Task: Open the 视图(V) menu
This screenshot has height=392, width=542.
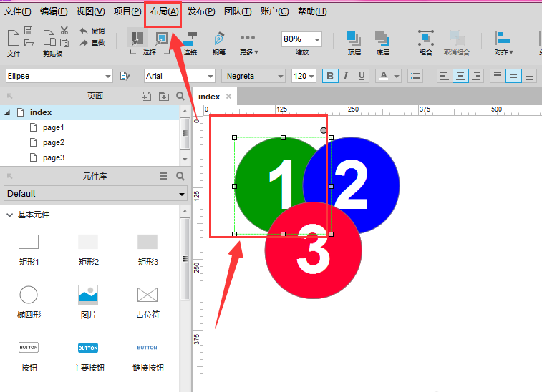Action: click(x=90, y=11)
